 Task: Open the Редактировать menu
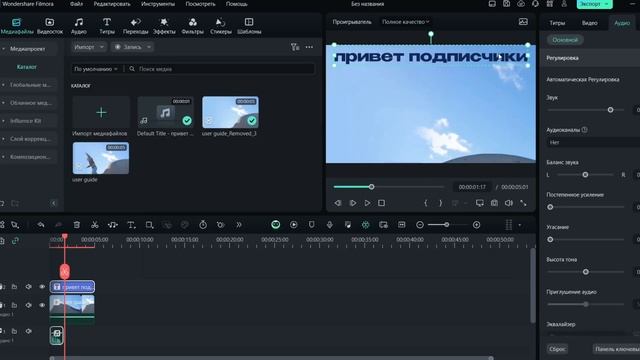(112, 4)
